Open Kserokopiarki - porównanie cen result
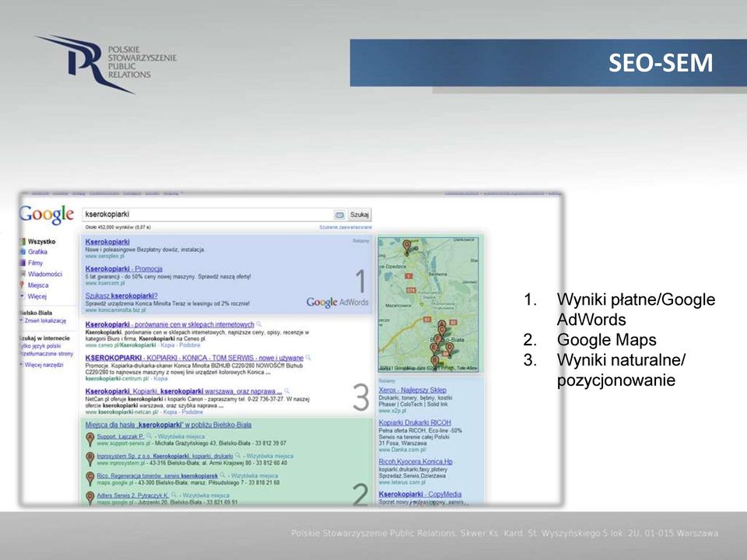This screenshot has width=747, height=560. click(170, 324)
